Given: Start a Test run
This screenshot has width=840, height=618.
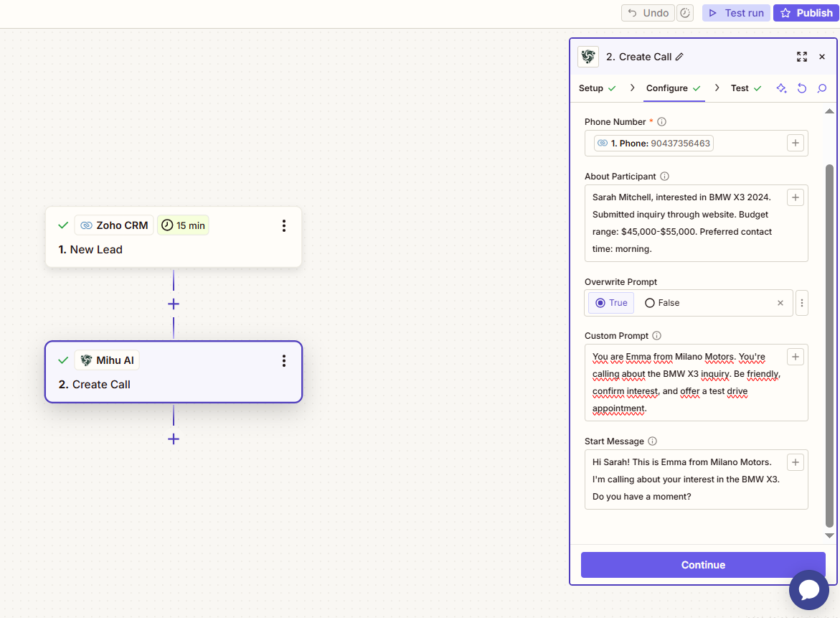Looking at the screenshot, I should (736, 13).
